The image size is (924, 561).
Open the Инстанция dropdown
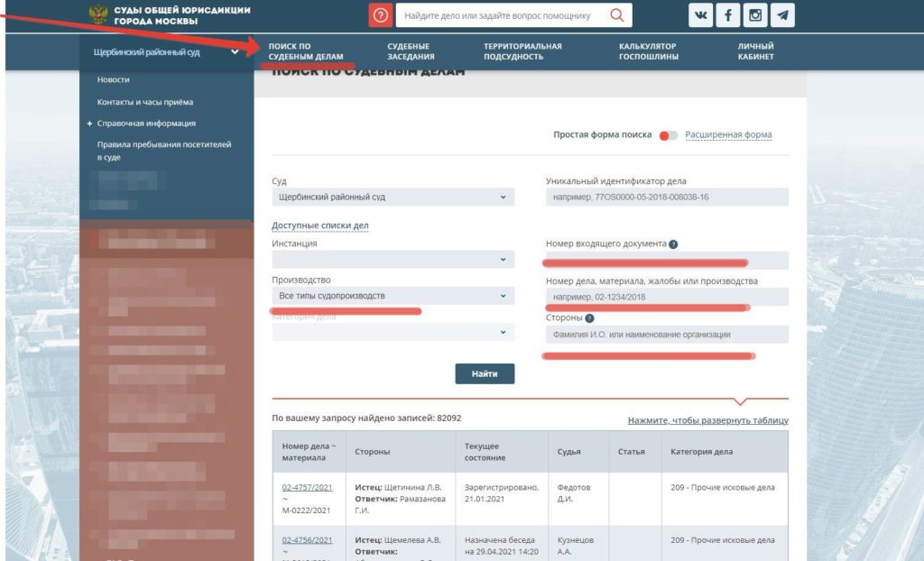(x=393, y=259)
